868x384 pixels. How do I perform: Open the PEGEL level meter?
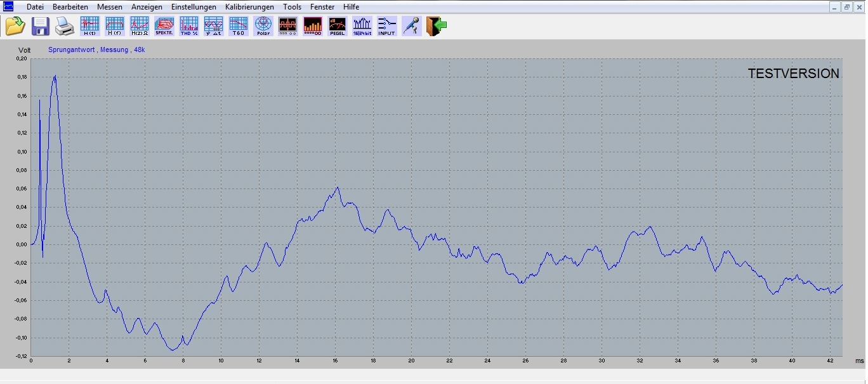pyautogui.click(x=337, y=26)
